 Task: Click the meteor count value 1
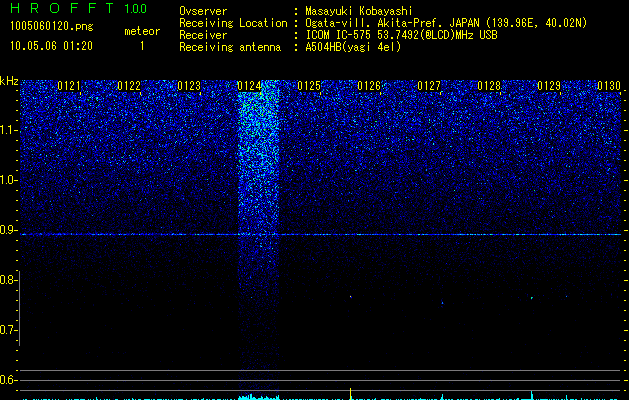pos(142,46)
